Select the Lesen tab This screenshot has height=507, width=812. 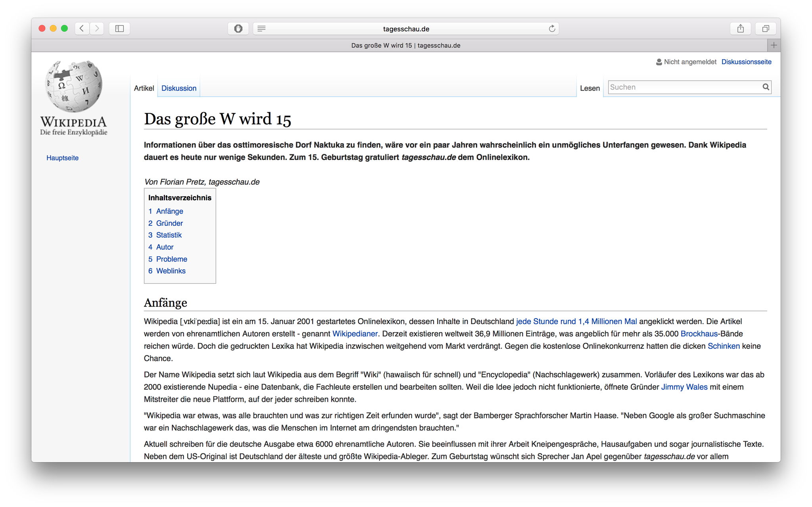[x=590, y=88]
